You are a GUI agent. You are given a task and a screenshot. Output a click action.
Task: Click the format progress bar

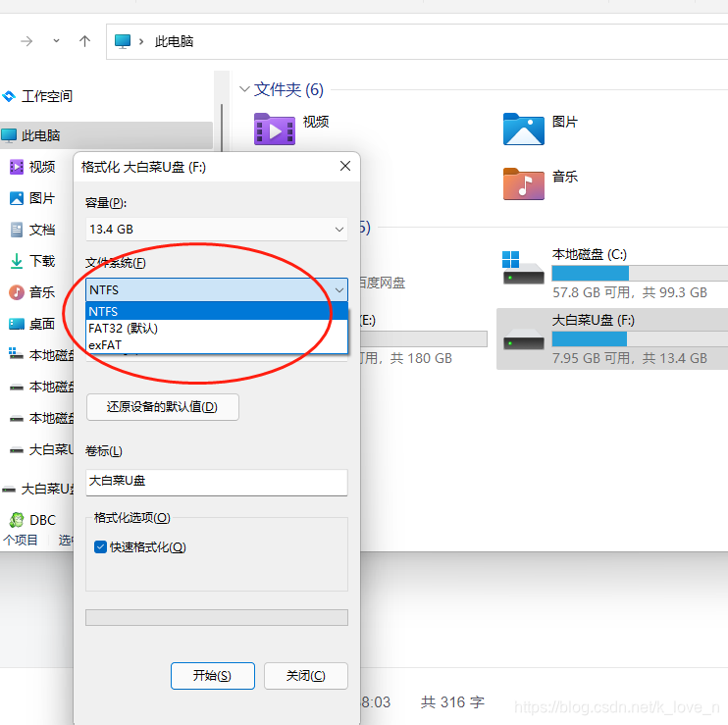[x=217, y=617]
